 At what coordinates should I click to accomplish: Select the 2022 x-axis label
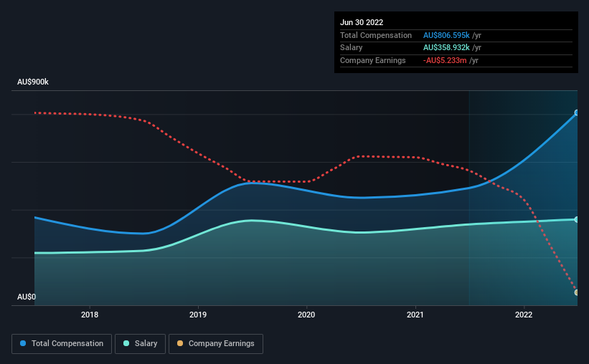[x=524, y=315]
